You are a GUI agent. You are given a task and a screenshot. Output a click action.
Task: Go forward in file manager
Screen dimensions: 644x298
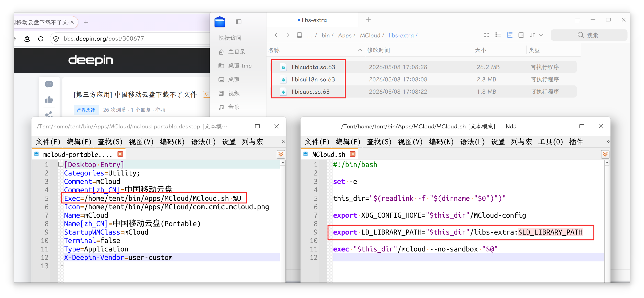point(288,35)
